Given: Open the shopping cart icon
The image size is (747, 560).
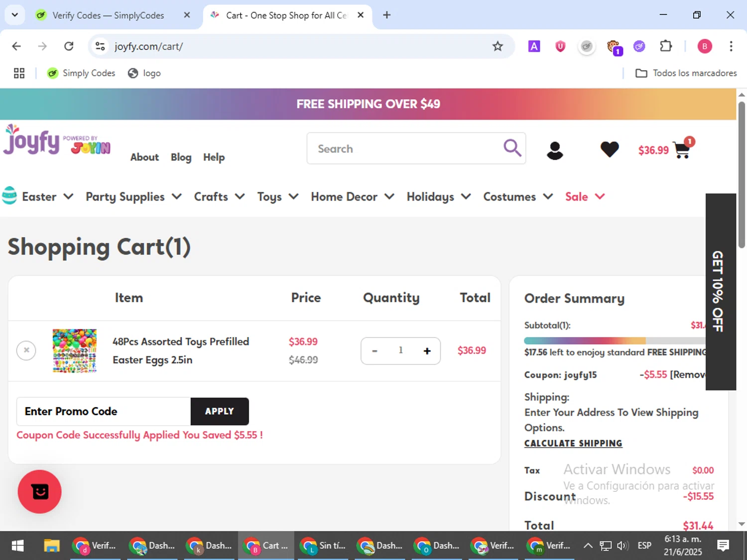Looking at the screenshot, I should pos(683,149).
